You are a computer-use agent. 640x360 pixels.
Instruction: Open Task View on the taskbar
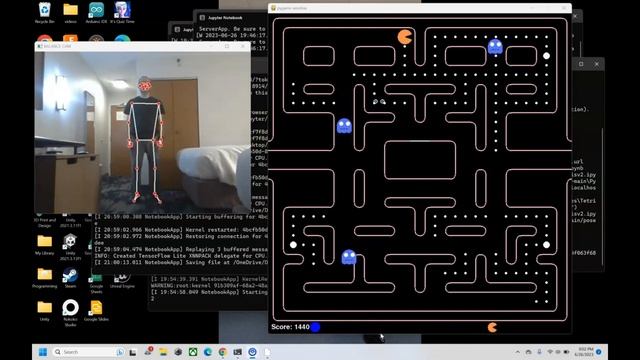133,352
